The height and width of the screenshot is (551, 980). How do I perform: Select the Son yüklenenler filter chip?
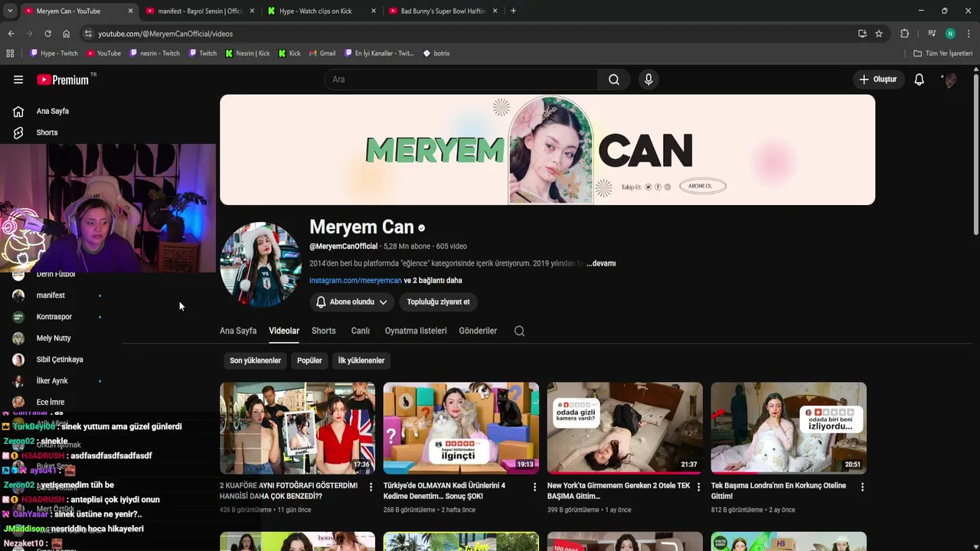pyautogui.click(x=255, y=360)
